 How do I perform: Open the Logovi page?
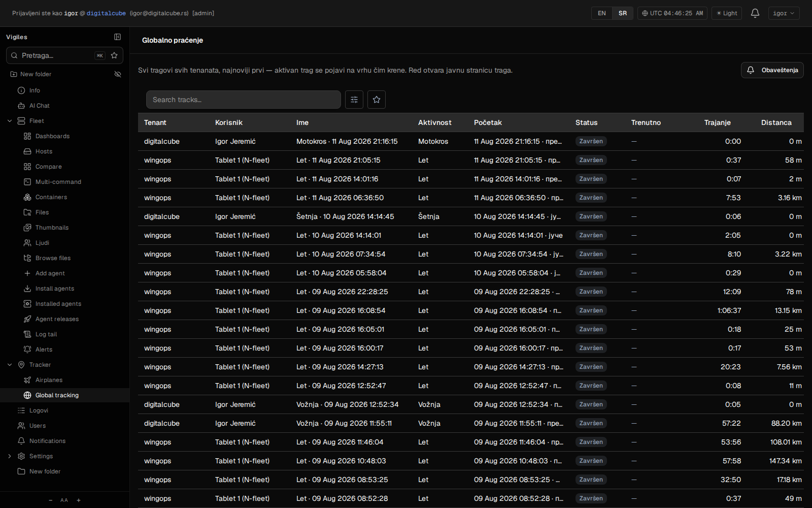tap(39, 410)
